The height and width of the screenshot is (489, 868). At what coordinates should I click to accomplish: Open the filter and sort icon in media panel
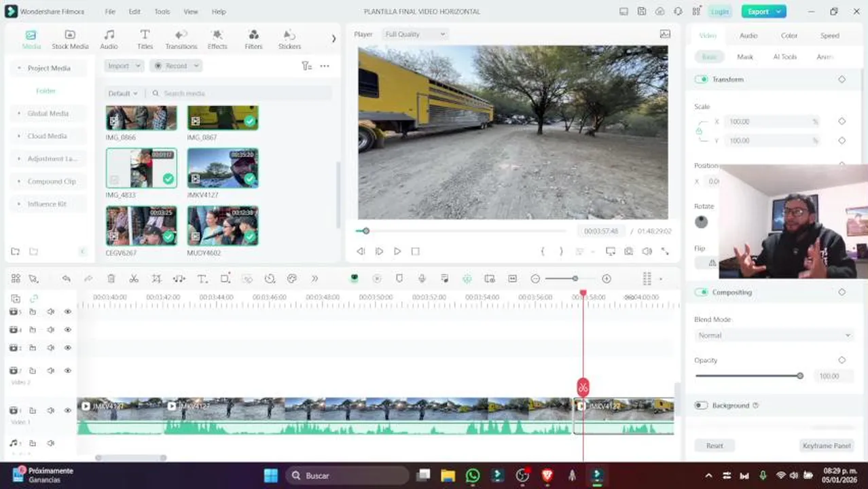[x=307, y=66]
